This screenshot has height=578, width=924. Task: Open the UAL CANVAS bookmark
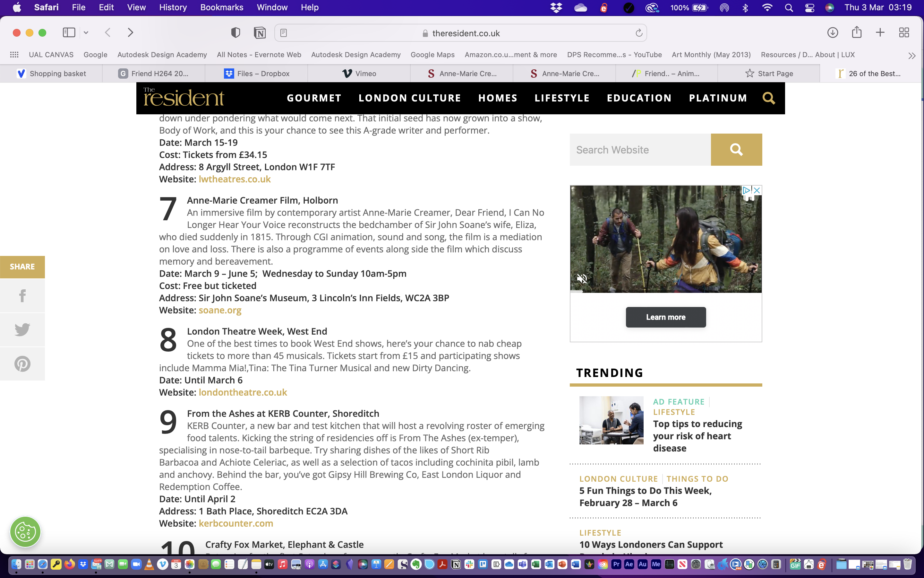point(51,55)
